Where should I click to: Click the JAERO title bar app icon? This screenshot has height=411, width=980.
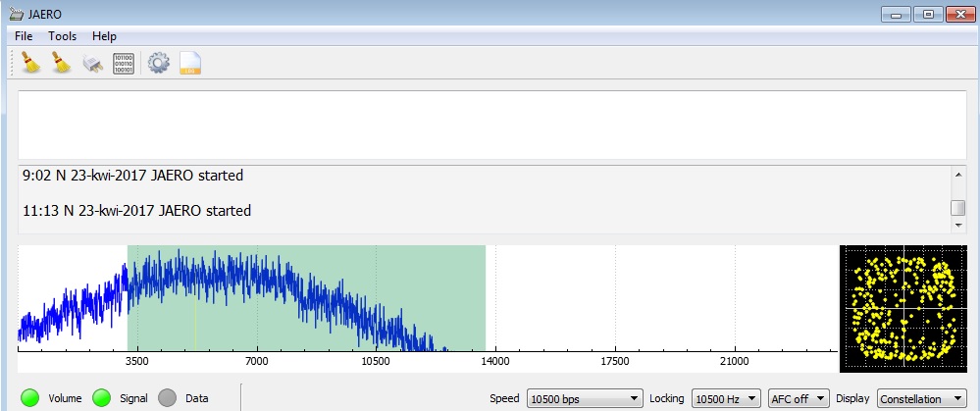click(17, 14)
